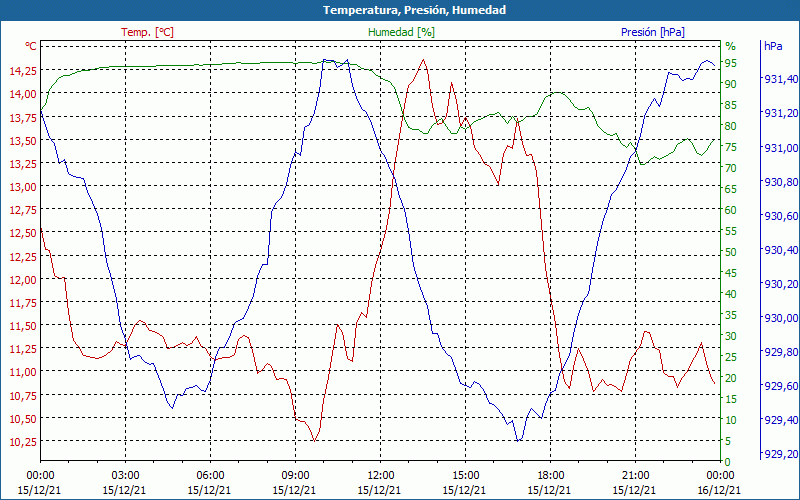Click the '15/12/21' date under 12:00
This screenshot has height=500, width=800.
379,490
